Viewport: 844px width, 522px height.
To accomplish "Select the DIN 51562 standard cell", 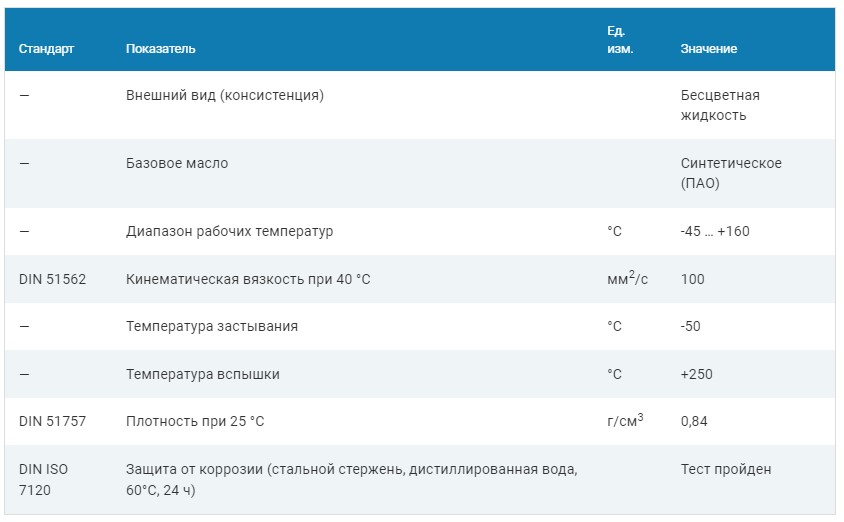I will coord(52,279).
